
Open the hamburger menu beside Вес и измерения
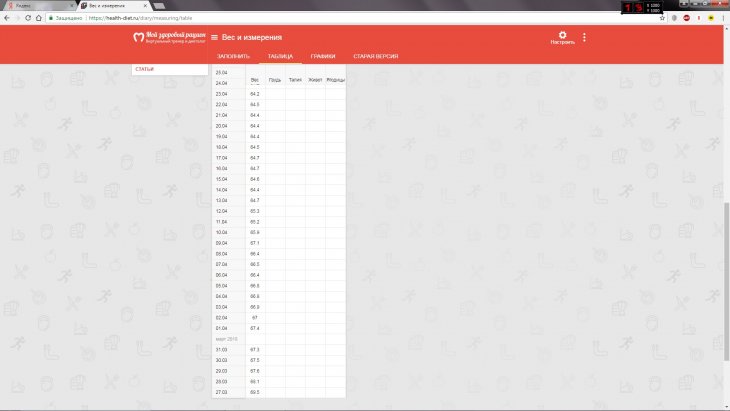tap(214, 38)
